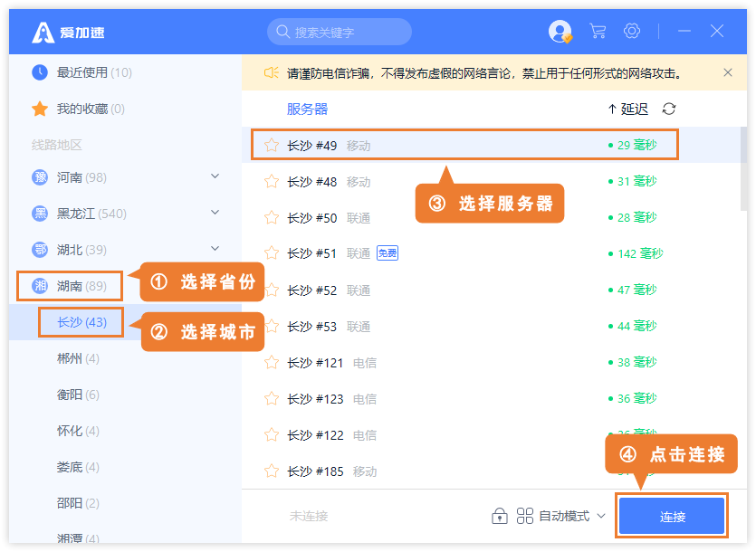This screenshot has width=756, height=552.
Task: Favorite 长沙 #48 using its star
Action: pos(271,182)
